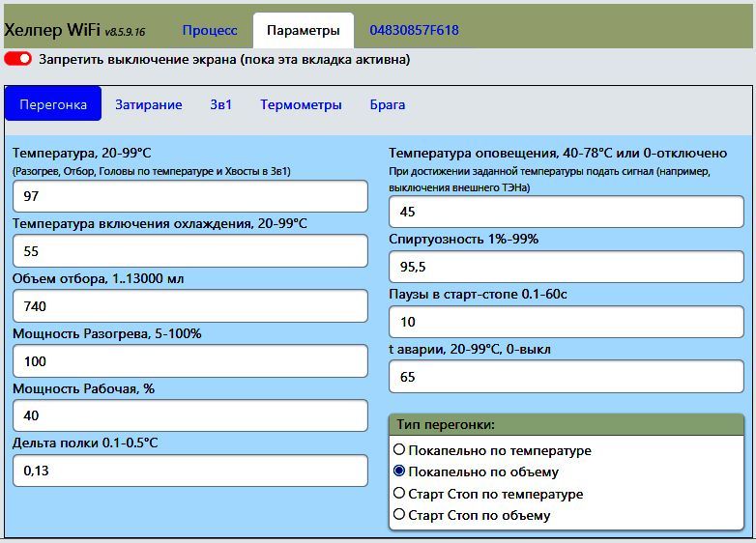This screenshot has width=756, height=543.
Task: Choose 'Старт Стоп по объему' option
Action: [399, 515]
